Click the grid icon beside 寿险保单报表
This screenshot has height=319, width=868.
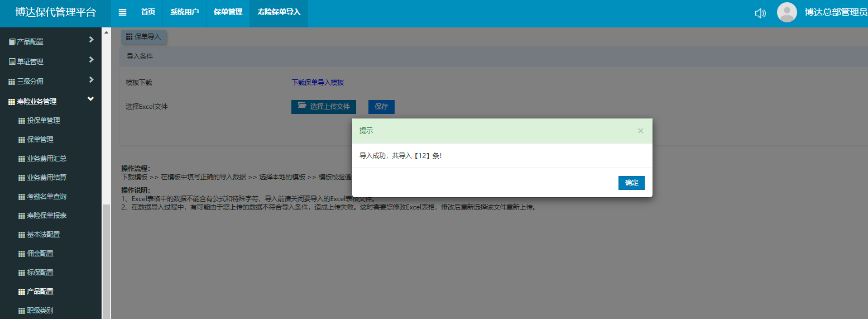[22, 216]
